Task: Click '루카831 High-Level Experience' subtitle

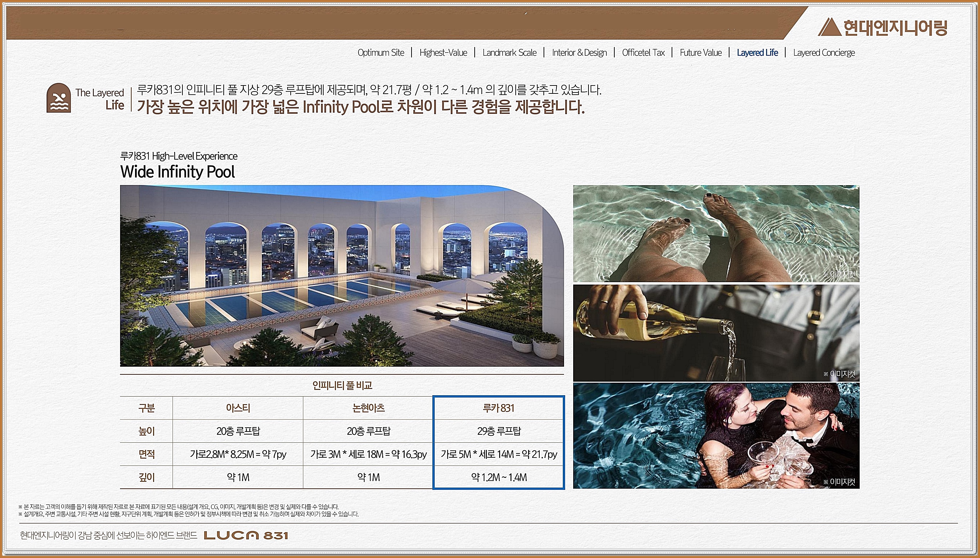Action: tap(178, 156)
